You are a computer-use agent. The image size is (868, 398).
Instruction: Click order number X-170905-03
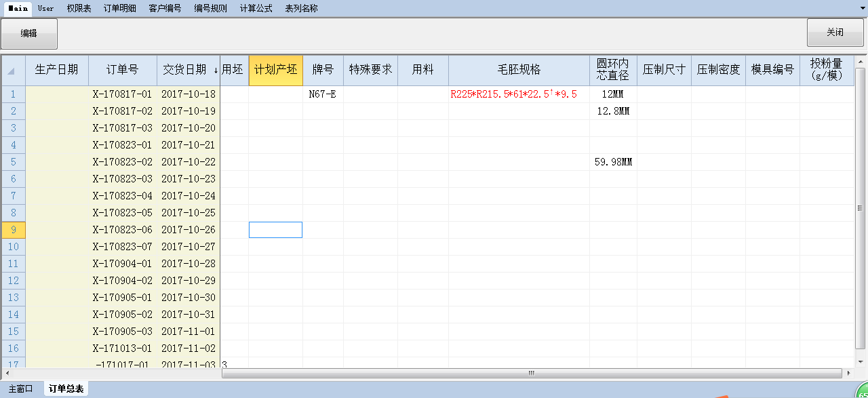(123, 332)
